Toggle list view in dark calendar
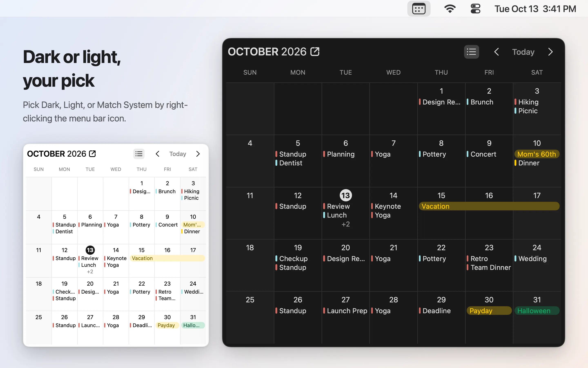 pos(471,52)
